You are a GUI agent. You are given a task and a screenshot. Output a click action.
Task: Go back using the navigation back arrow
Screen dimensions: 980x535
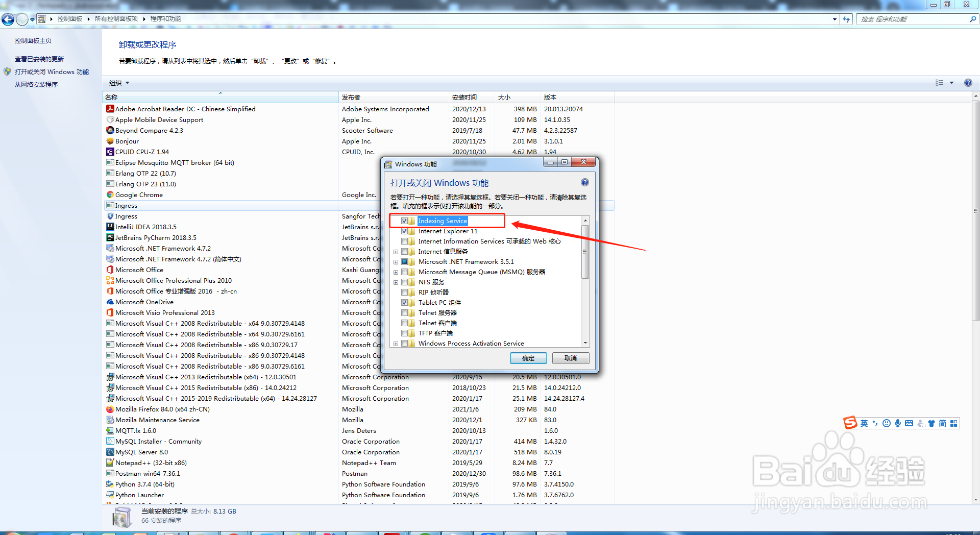click(x=8, y=19)
